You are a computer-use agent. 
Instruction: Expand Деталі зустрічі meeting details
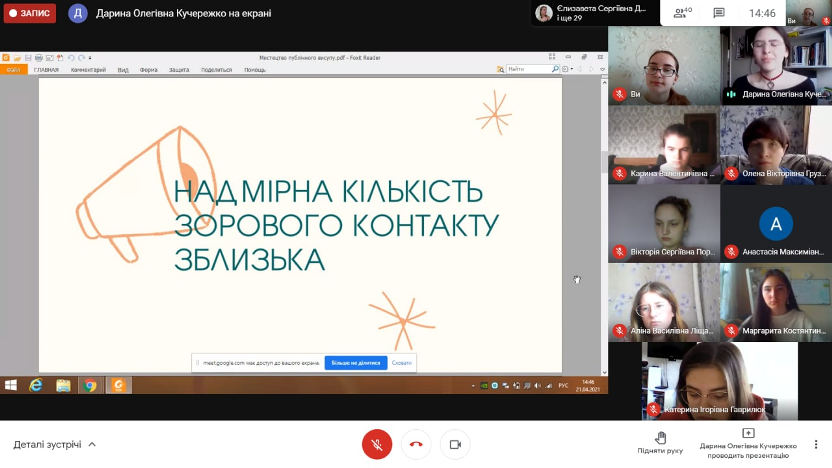(55, 444)
